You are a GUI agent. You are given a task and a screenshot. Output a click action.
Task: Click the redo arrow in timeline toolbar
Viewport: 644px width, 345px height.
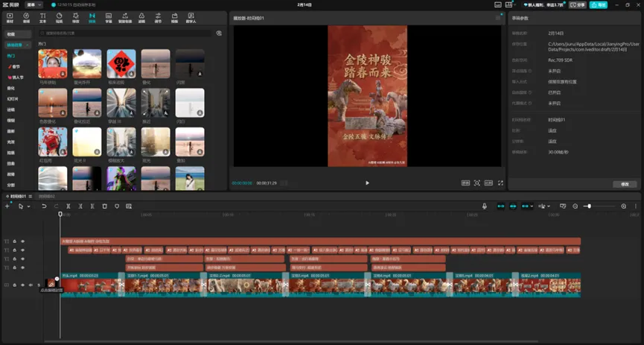click(57, 206)
